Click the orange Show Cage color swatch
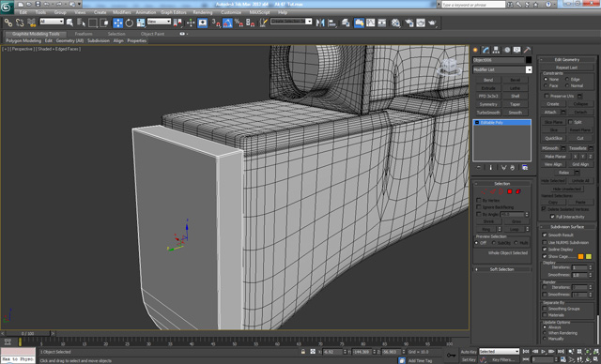This screenshot has height=364, width=601. [580, 257]
